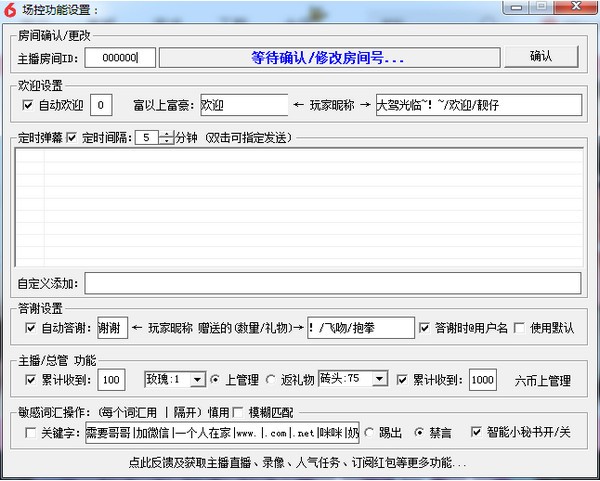This screenshot has width=600, height=481.
Task: Select the 返礼物 radio button
Action: (271, 380)
